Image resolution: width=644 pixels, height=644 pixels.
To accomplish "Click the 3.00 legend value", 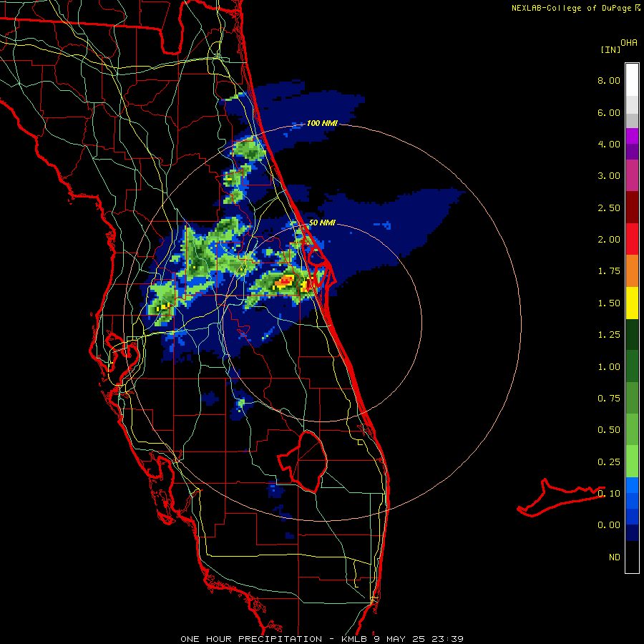I will pos(609,176).
